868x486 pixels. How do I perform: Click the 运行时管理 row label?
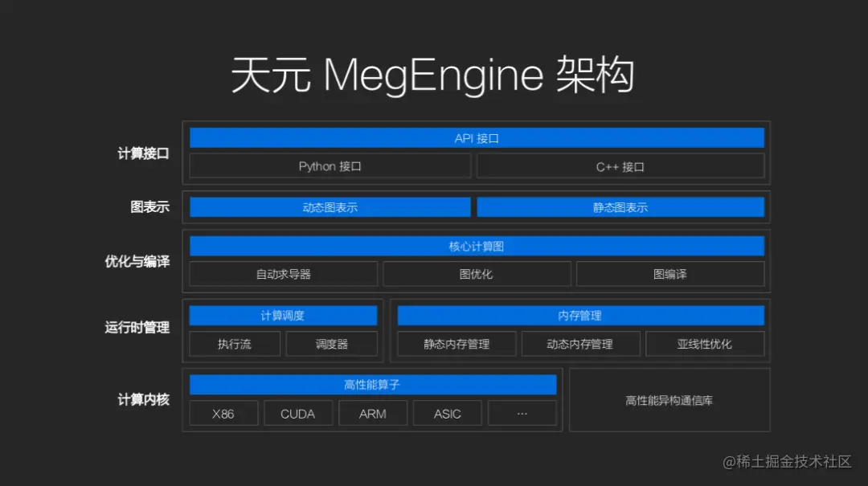click(x=137, y=327)
